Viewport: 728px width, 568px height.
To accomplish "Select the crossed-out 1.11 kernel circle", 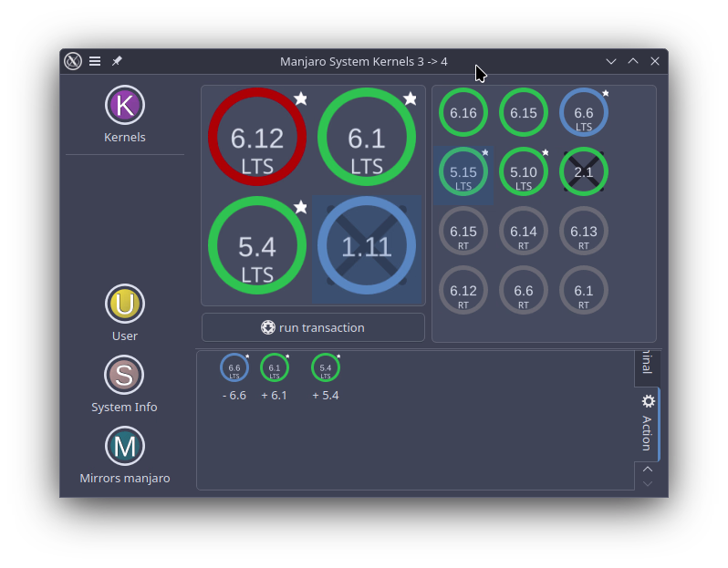I will (x=367, y=245).
